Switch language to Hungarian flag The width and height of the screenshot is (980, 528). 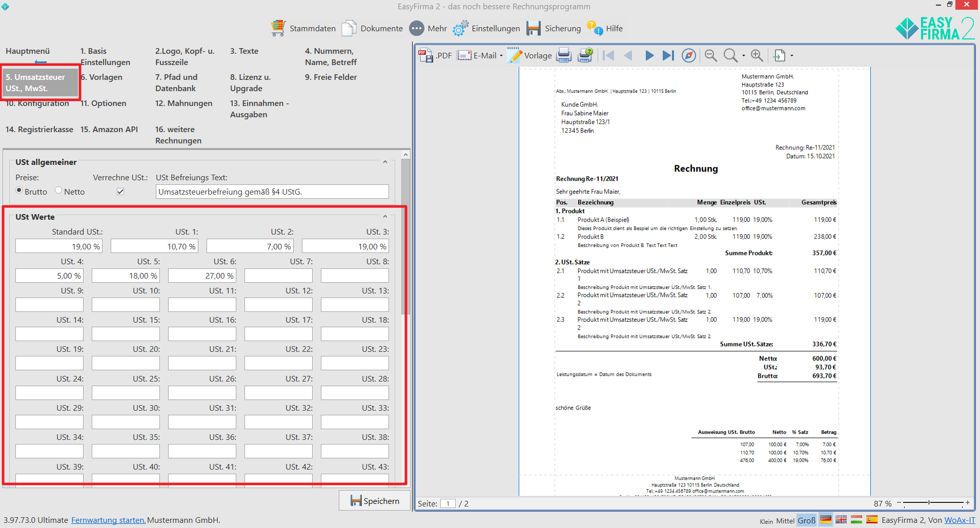pyautogui.click(x=856, y=520)
